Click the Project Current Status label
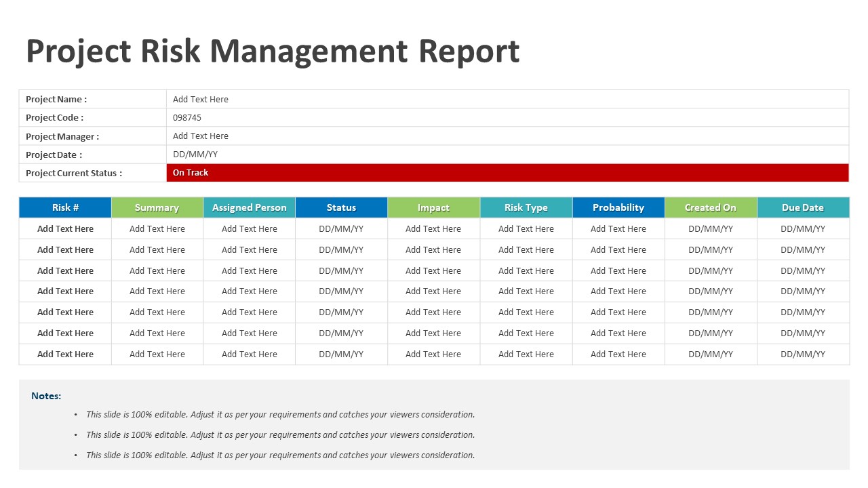This screenshot has width=868, height=488. click(x=74, y=173)
